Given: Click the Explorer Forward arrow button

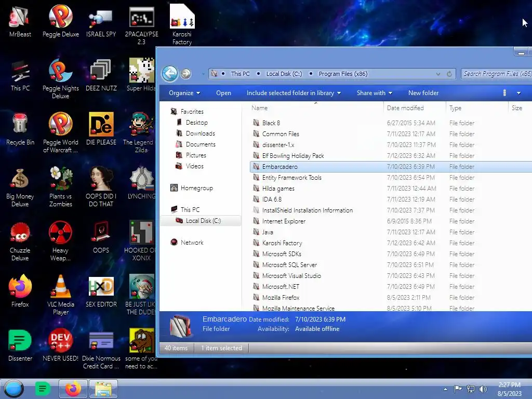Looking at the screenshot, I should click(185, 74).
